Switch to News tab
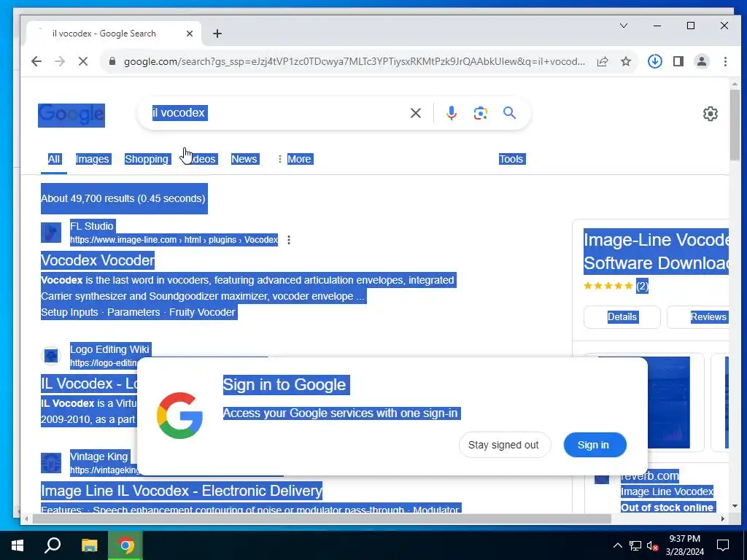This screenshot has height=560, width=747. point(244,159)
